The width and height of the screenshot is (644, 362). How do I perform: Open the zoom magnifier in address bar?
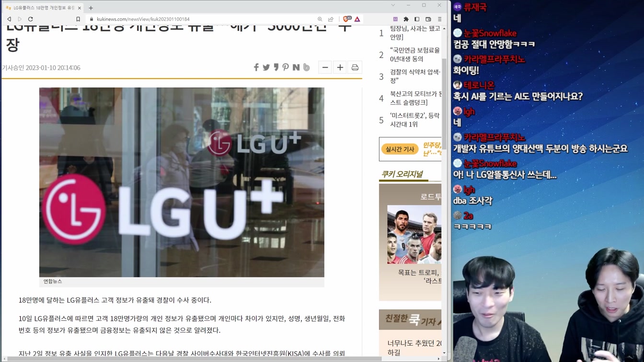coord(320,19)
